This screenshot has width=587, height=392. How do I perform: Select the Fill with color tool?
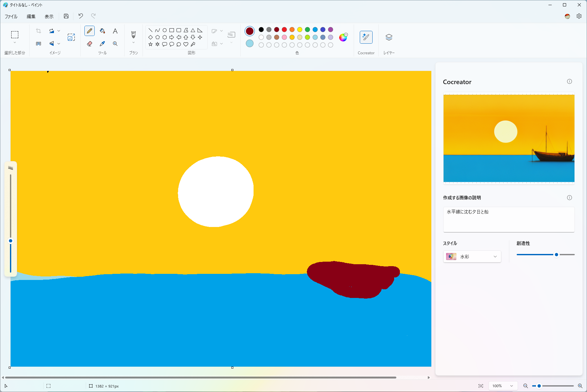[x=102, y=31]
